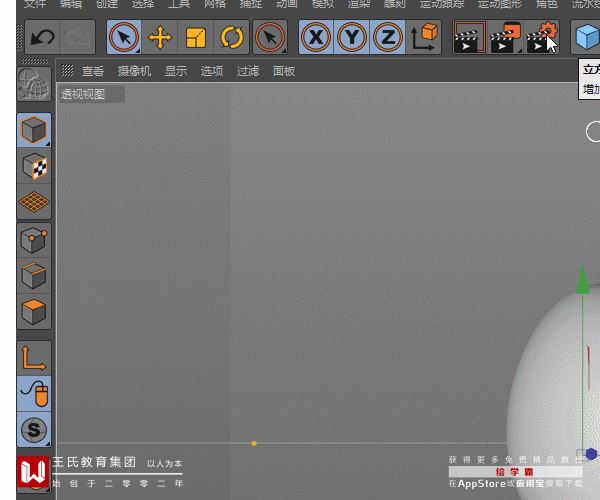Toggle Enable Axis mode

[34, 358]
